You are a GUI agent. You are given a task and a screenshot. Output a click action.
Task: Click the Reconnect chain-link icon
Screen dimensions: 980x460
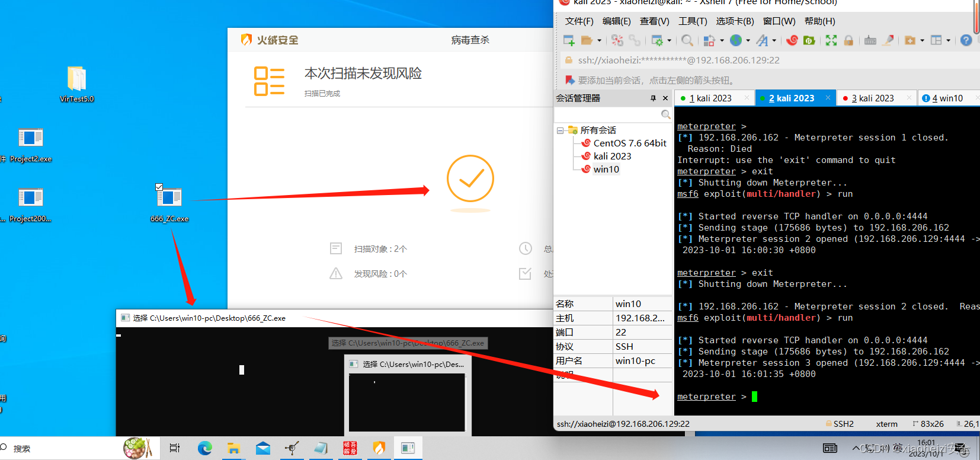click(x=635, y=40)
